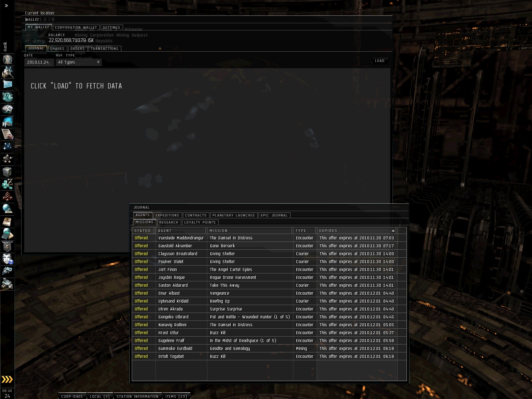
Task: Select the Beefing Up mission
Action: pos(269,301)
